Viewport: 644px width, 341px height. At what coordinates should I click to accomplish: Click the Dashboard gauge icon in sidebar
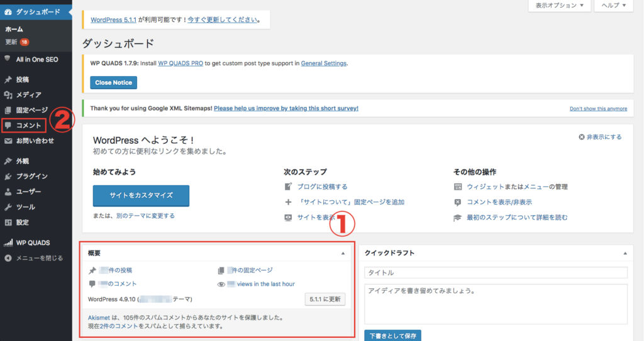pos(8,12)
